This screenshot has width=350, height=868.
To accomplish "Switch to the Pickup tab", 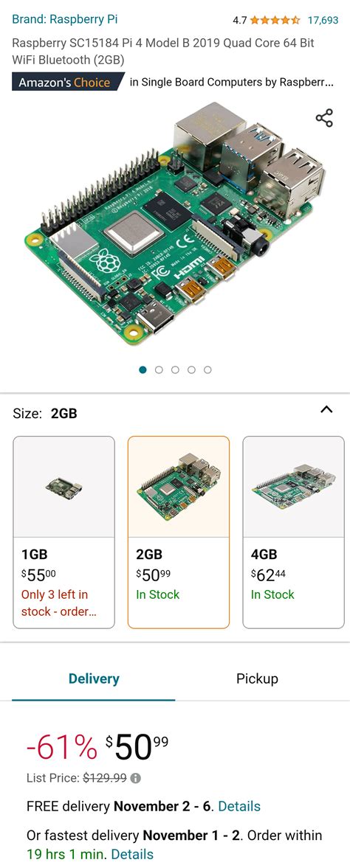I will click(x=257, y=678).
